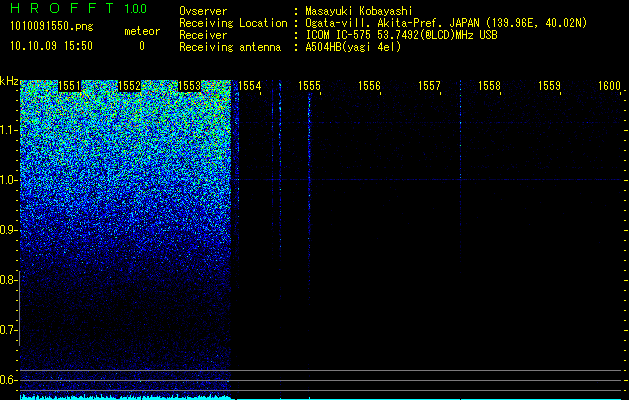This screenshot has height=400, width=629.
Task: Click the 1600 time marker
Action: (609, 86)
